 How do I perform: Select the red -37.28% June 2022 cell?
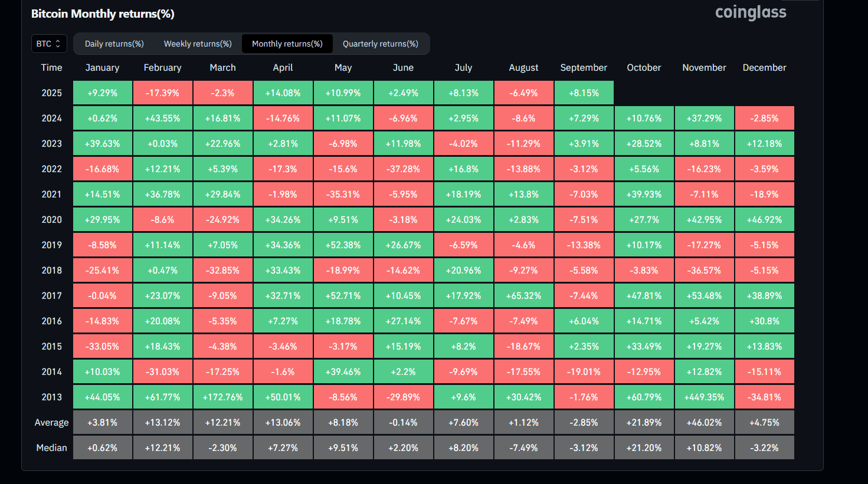coord(403,169)
